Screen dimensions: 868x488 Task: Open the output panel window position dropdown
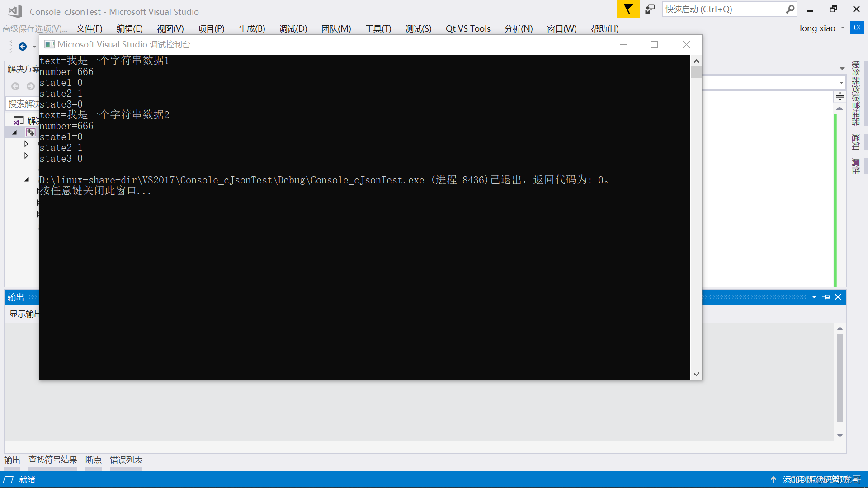(x=814, y=297)
